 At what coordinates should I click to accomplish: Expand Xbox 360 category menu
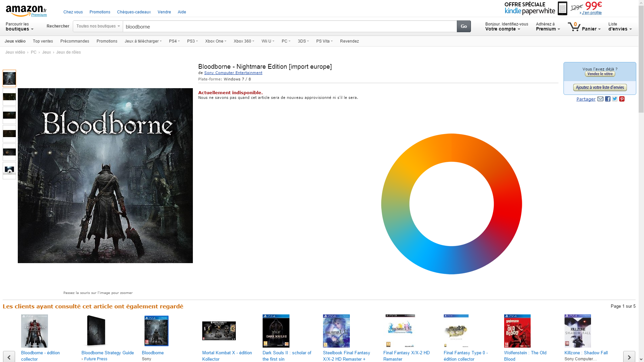[x=244, y=41]
